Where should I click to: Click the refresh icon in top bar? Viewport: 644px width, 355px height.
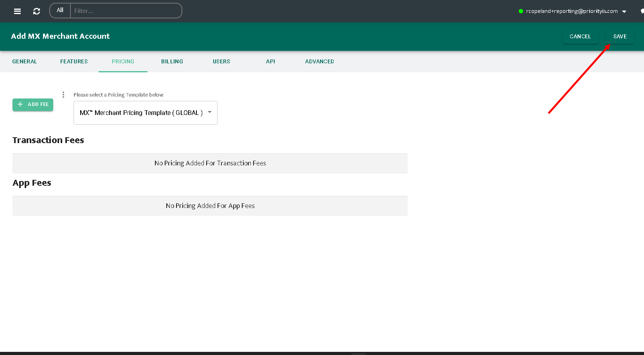coord(36,11)
